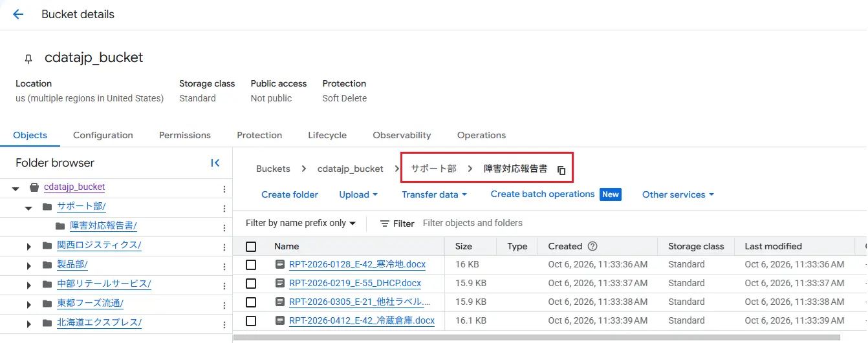The image size is (868, 343).
Task: Open file RPT-2026-0412_E-42_冷蔵倉庫.docx link
Action: (x=362, y=320)
